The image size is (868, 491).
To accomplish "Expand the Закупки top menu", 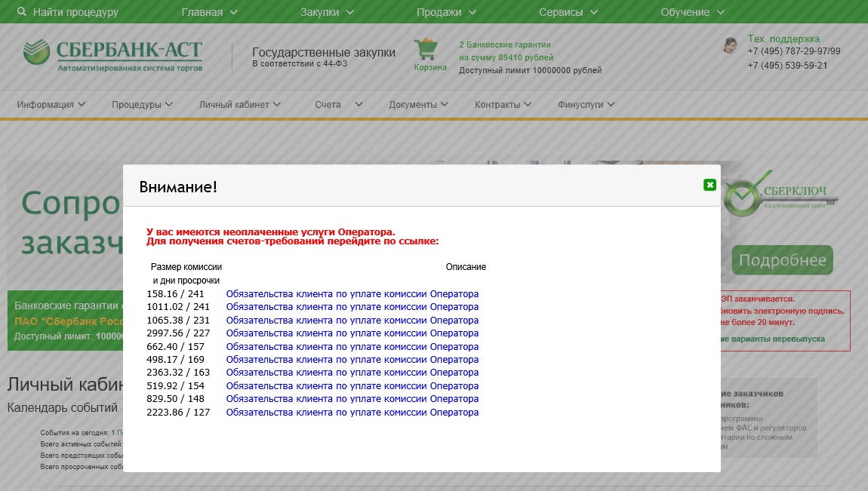I will click(326, 12).
